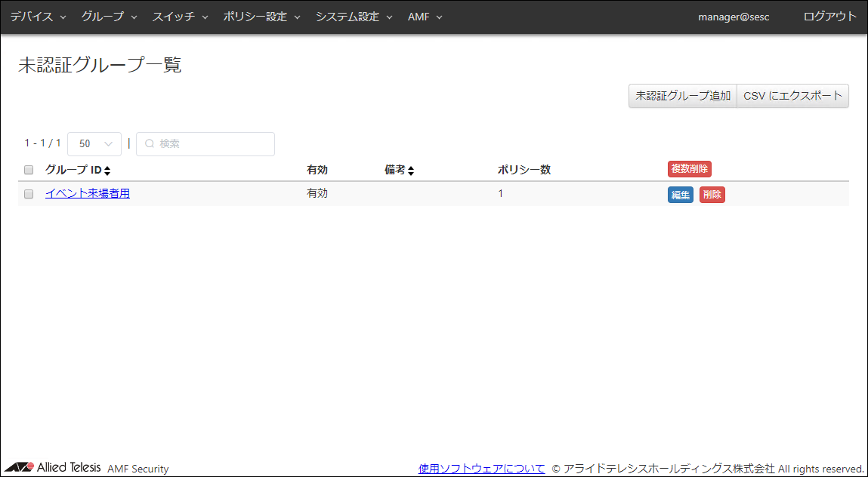Click into the 検索 search field
The image size is (868, 477).
click(x=212, y=143)
